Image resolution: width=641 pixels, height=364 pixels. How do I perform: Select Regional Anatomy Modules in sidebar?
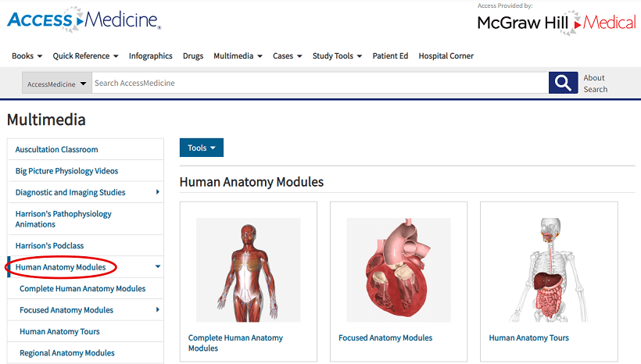point(67,353)
